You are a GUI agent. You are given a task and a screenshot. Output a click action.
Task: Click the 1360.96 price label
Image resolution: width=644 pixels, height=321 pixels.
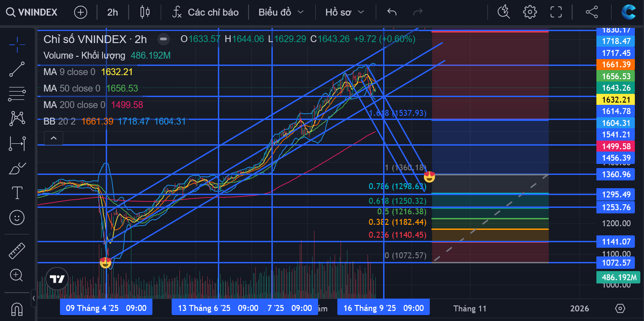pos(616,174)
